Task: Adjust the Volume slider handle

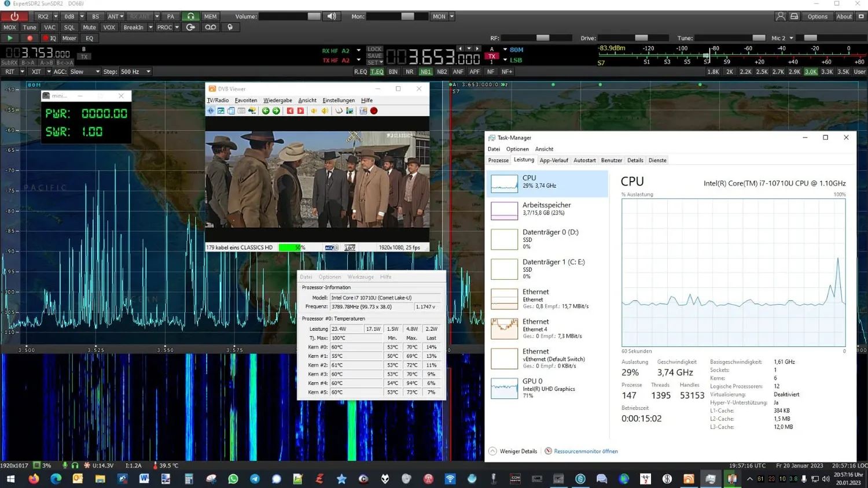Action: [x=314, y=17]
